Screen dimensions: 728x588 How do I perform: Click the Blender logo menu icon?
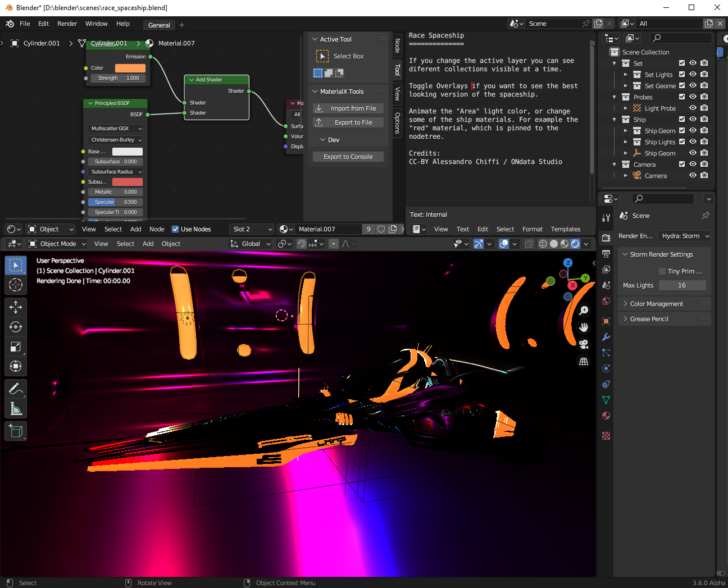pyautogui.click(x=10, y=24)
